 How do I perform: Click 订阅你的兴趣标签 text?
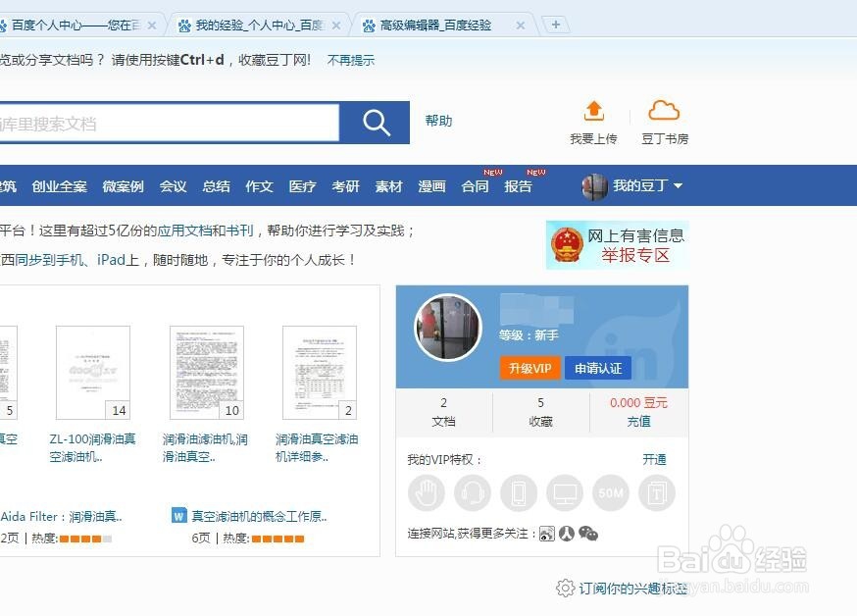pyautogui.click(x=633, y=589)
